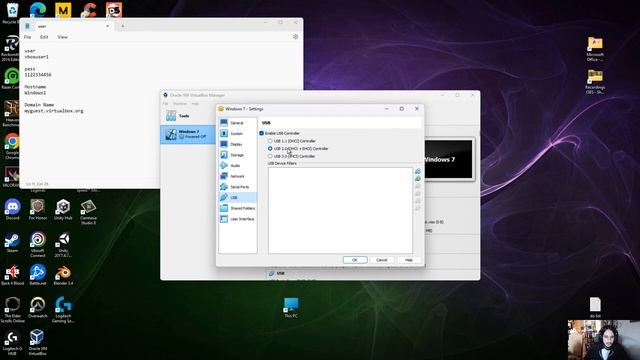The image size is (640, 360).
Task: Click OK in Settings dialog
Action: point(355,260)
